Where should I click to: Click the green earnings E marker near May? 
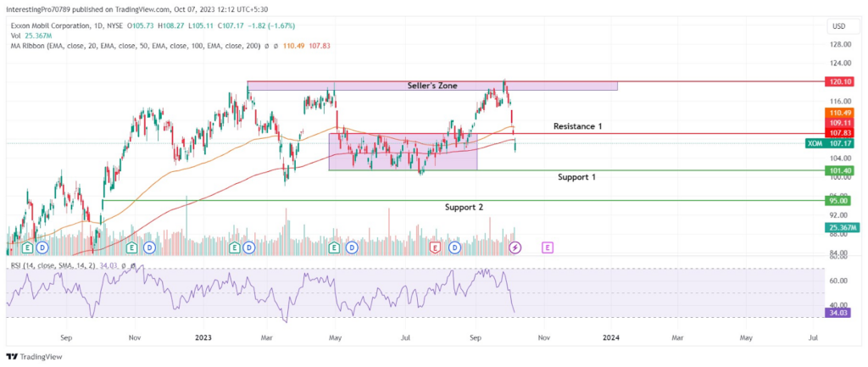(334, 247)
